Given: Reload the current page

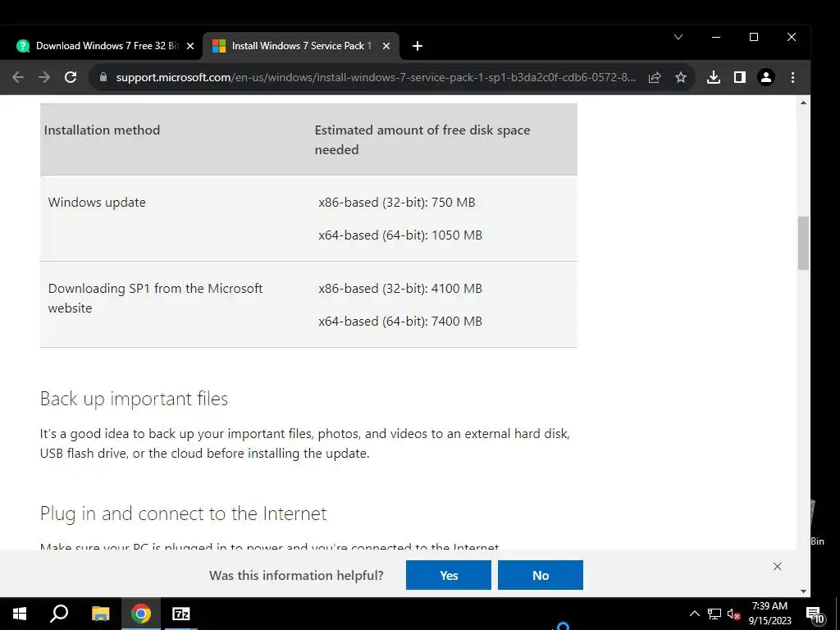Looking at the screenshot, I should click(71, 77).
